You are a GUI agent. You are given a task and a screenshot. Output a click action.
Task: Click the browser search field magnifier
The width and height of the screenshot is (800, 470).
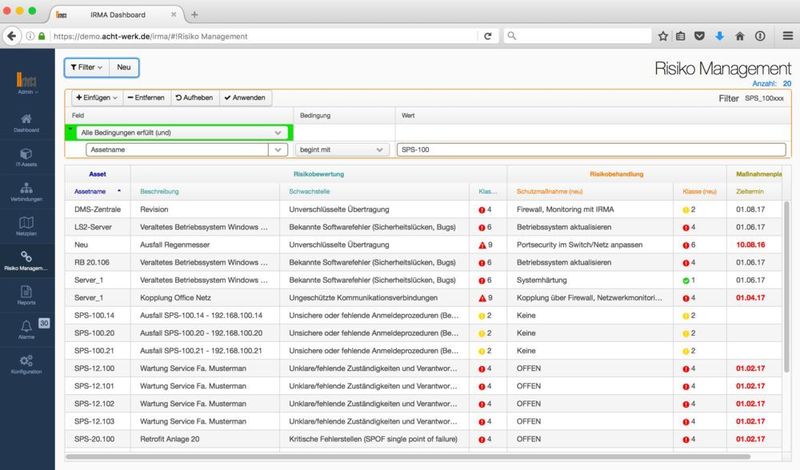[x=512, y=36]
